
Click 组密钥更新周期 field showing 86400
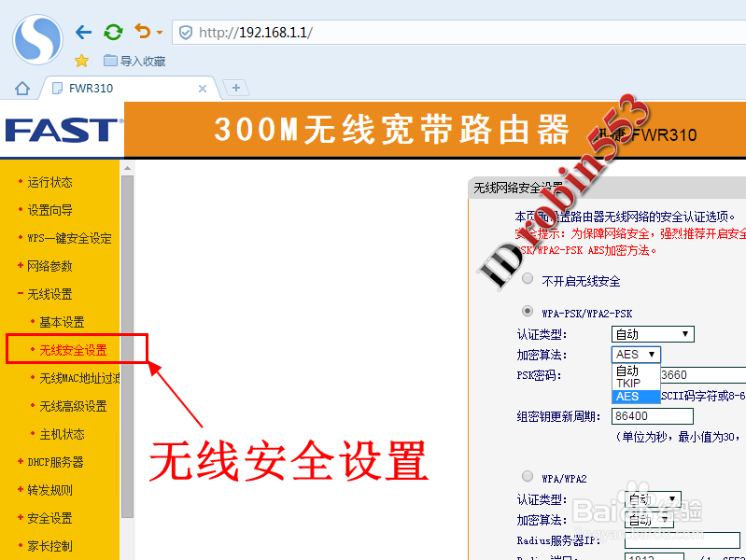click(x=653, y=416)
